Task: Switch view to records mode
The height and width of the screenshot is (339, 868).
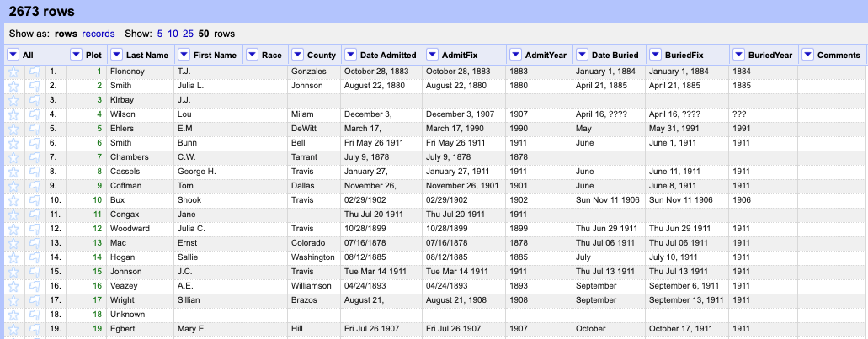Action: click(x=99, y=34)
